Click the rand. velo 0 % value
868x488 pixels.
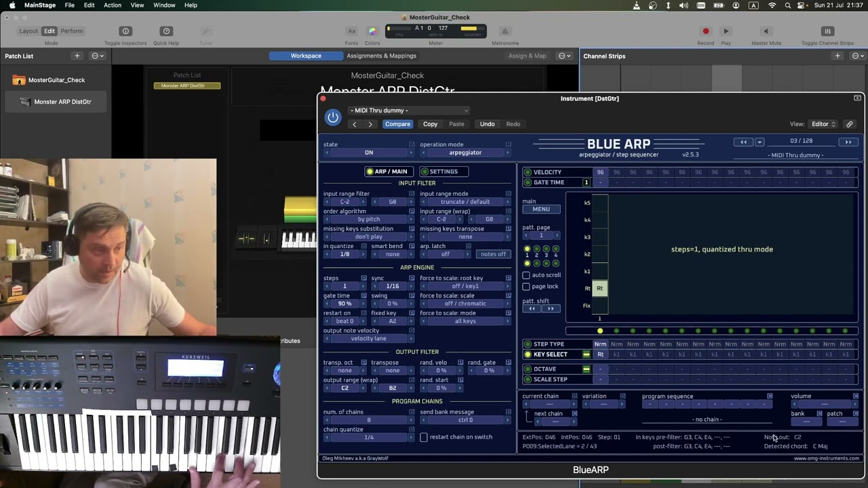pyautogui.click(x=441, y=371)
